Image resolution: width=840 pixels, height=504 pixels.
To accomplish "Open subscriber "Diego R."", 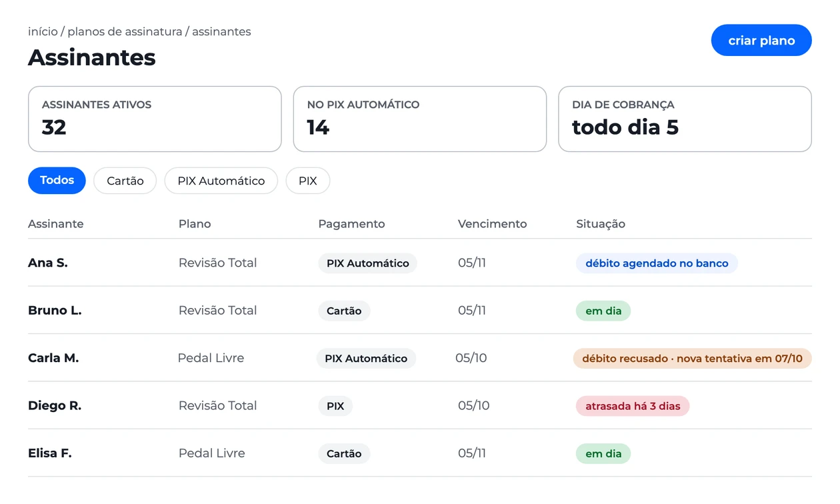I will (55, 405).
